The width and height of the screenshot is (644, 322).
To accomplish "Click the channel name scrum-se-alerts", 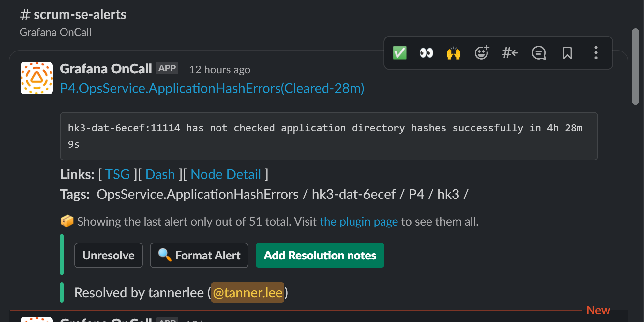I will pyautogui.click(x=73, y=14).
